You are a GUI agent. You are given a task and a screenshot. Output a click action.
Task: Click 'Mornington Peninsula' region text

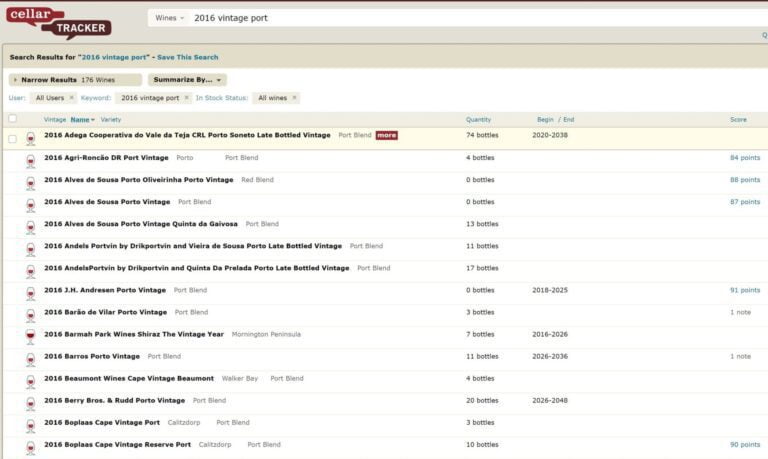click(266, 334)
